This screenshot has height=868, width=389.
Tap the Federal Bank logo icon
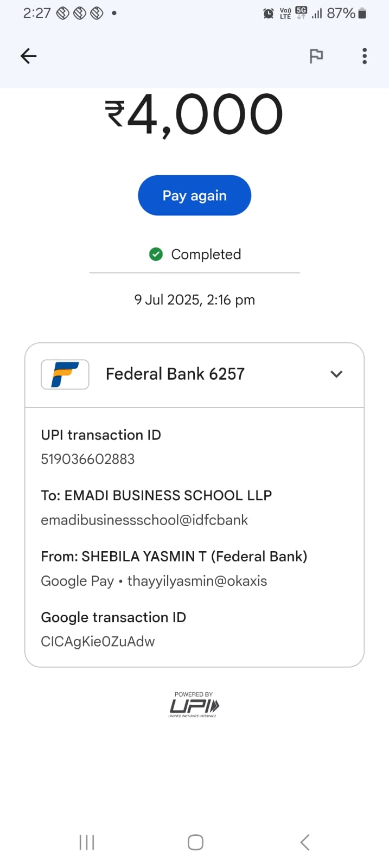65,374
